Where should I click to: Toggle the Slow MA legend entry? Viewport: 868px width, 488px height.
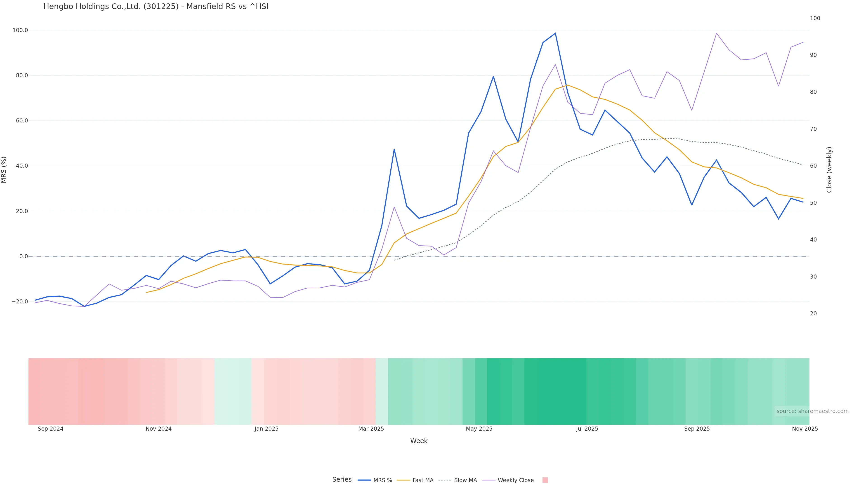pyautogui.click(x=465, y=480)
